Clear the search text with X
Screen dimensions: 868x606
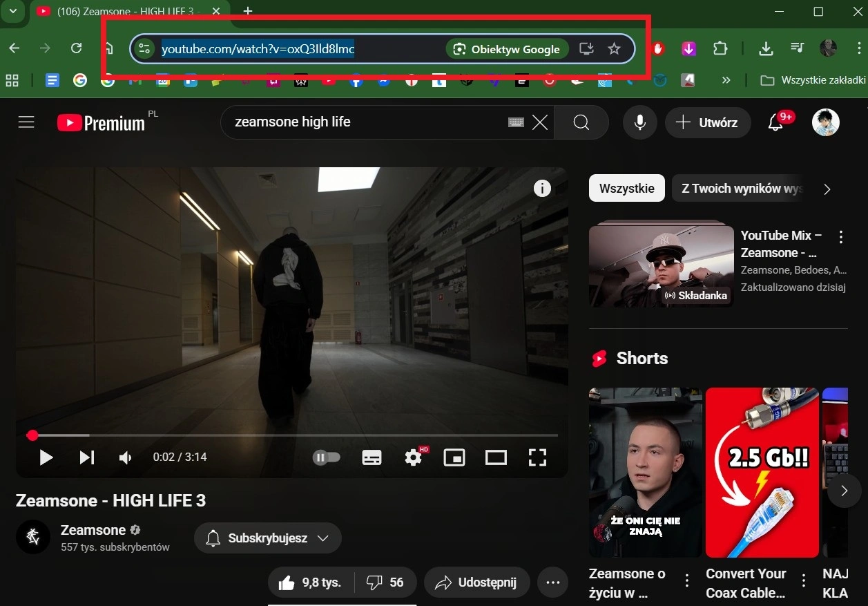[540, 122]
